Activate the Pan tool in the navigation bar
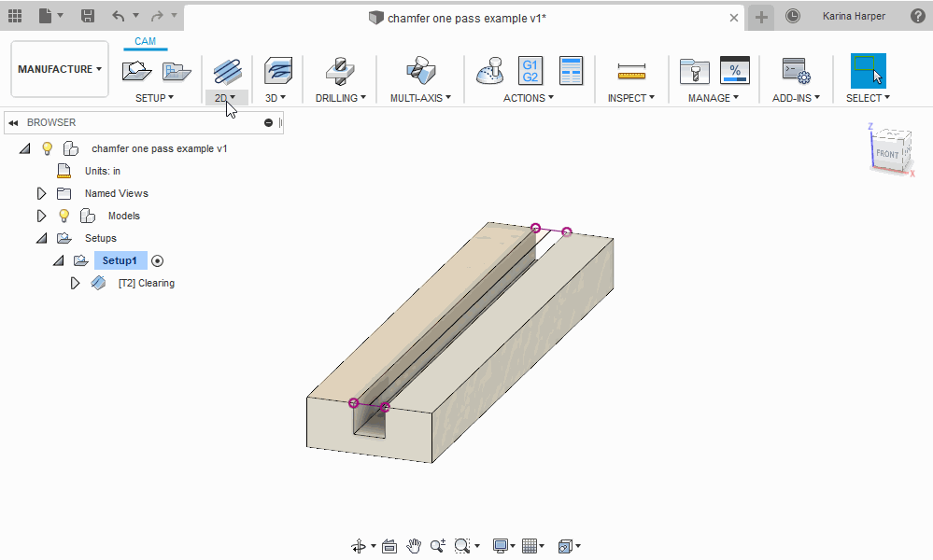This screenshot has width=933, height=560. tap(414, 545)
